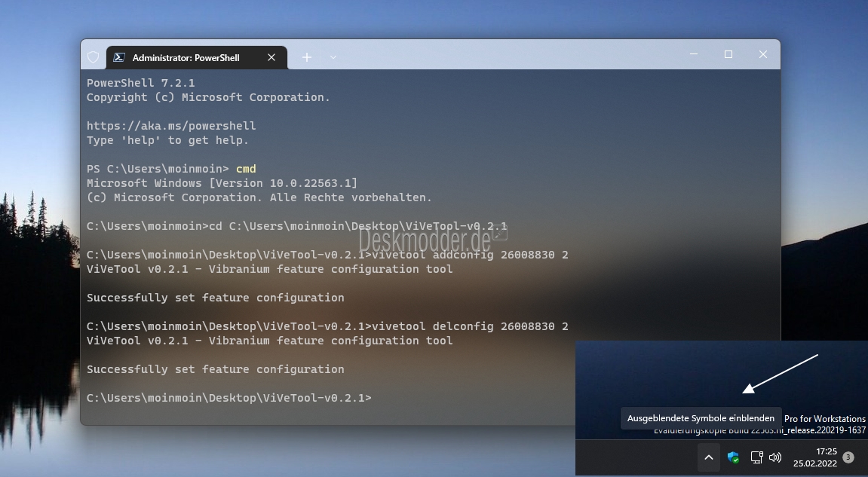
Task: Minimize the Terminal window
Action: (694, 54)
